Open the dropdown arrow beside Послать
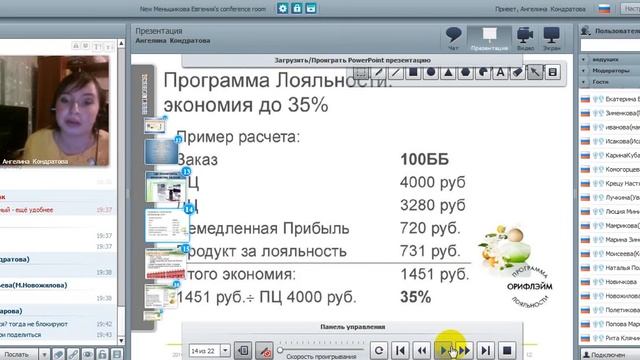 [x=44, y=355]
